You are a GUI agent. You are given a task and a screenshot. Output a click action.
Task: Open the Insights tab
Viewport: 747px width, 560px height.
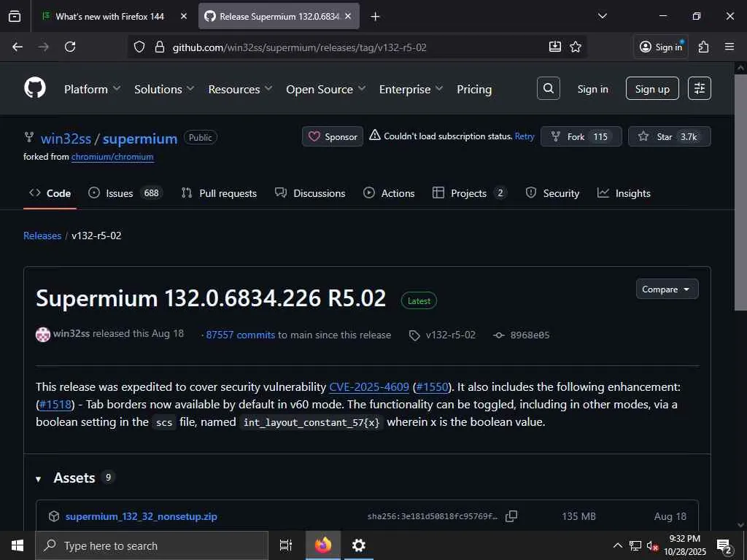point(624,193)
